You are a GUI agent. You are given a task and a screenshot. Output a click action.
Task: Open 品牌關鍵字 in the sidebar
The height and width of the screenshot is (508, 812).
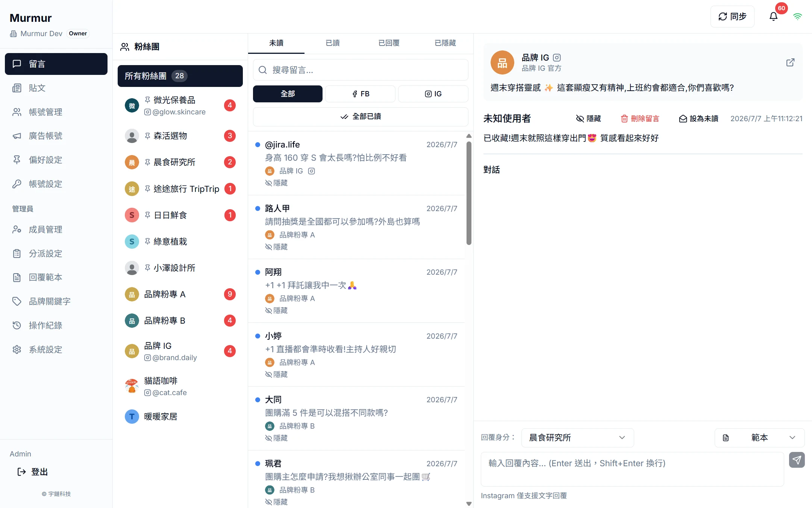pos(56,301)
